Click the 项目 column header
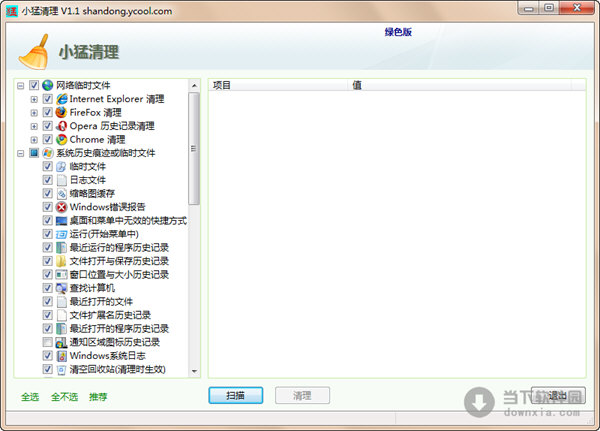 pos(278,85)
